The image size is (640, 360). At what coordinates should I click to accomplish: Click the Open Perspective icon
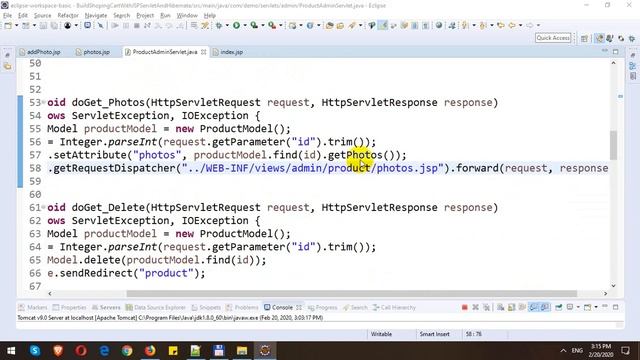pos(584,38)
